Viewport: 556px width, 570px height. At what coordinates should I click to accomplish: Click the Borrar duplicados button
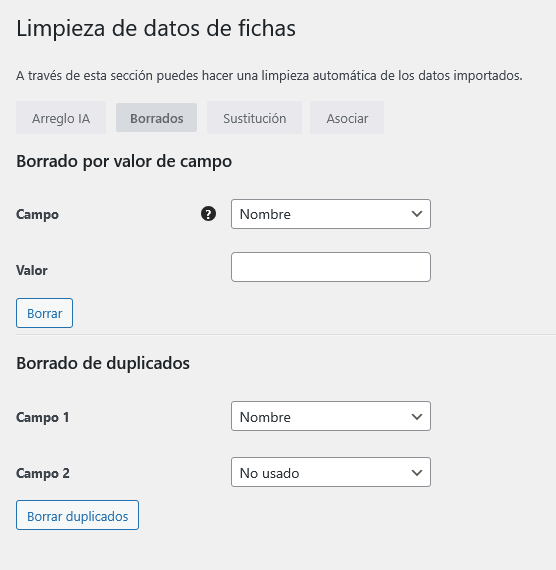[x=77, y=515]
